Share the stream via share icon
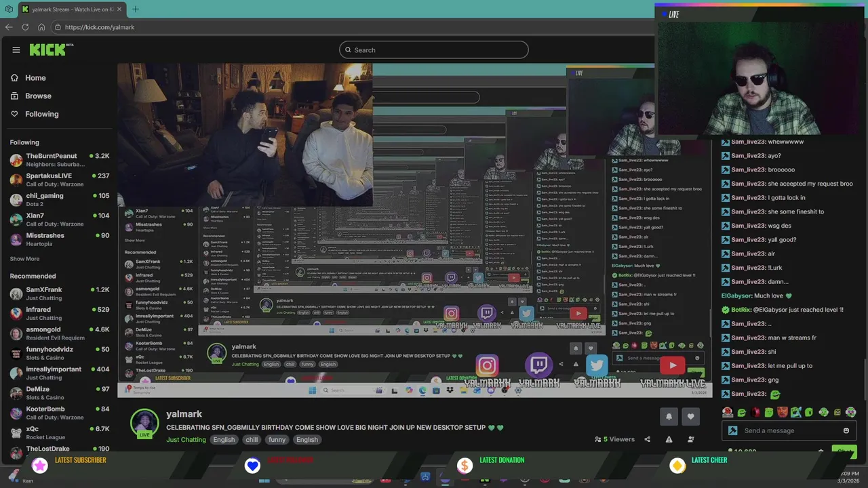This screenshot has width=868, height=488. [647, 439]
